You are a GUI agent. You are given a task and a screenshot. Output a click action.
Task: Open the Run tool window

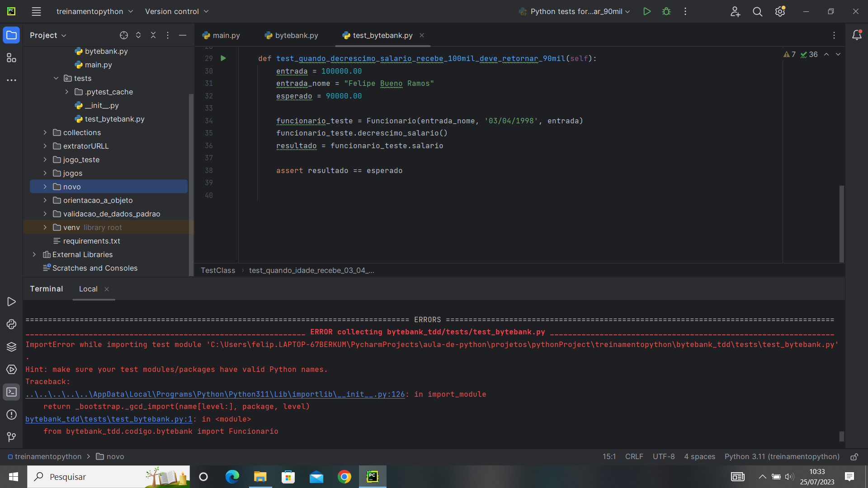point(11,302)
